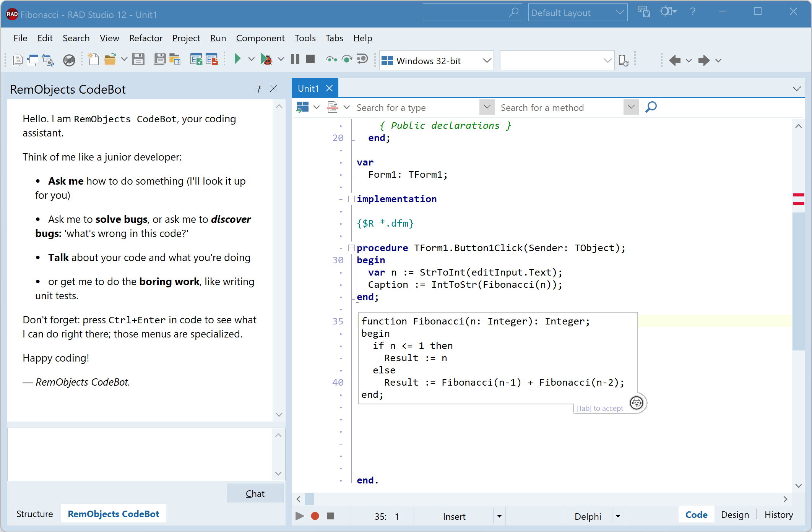Viewport: 812px width, 532px height.
Task: Expand the Run button dropdown arrow
Action: [251, 59]
